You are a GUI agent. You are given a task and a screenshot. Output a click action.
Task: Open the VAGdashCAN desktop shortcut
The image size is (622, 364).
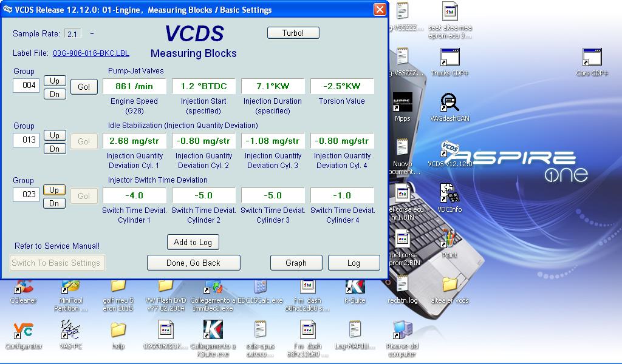[449, 103]
